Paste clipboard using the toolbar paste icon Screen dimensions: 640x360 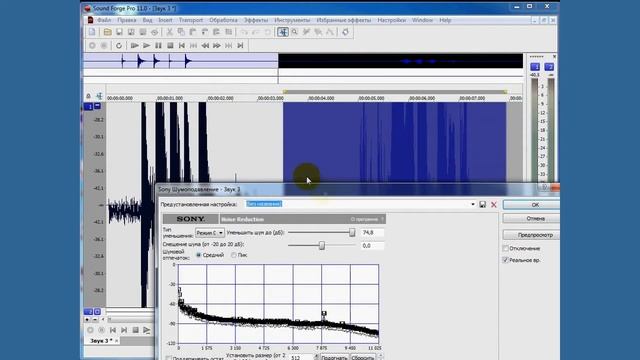[193, 32]
